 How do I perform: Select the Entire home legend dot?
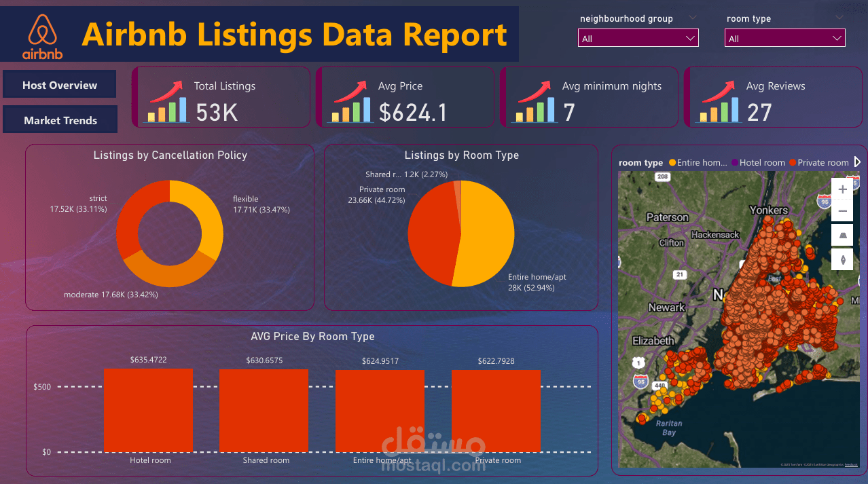672,163
